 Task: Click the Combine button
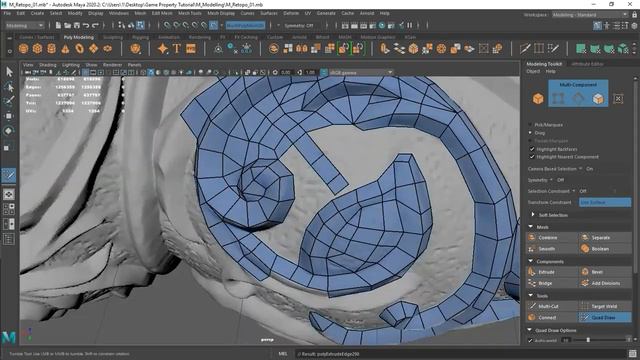[x=552, y=238]
